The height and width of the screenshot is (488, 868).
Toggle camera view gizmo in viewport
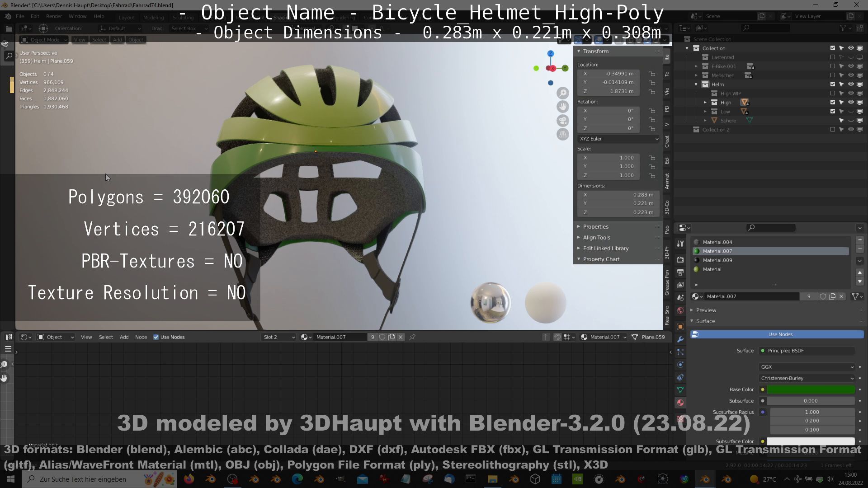coord(563,121)
